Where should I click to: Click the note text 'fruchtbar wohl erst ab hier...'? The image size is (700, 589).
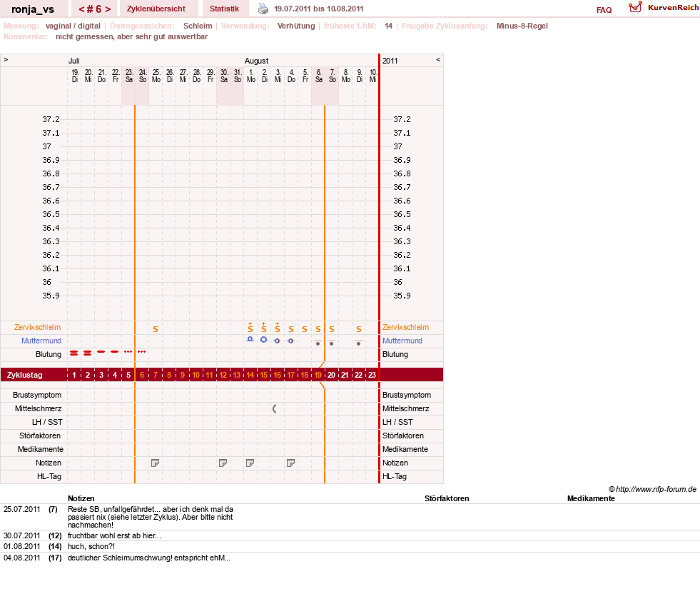114,535
